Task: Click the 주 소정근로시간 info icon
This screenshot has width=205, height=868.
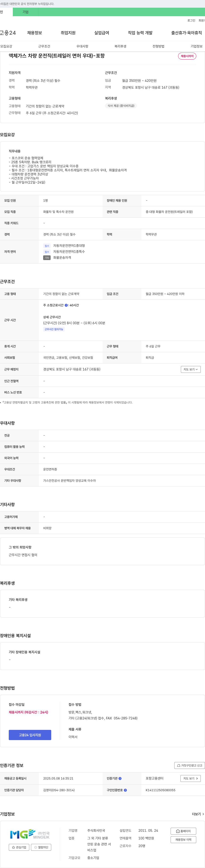Action: [x=66, y=305]
